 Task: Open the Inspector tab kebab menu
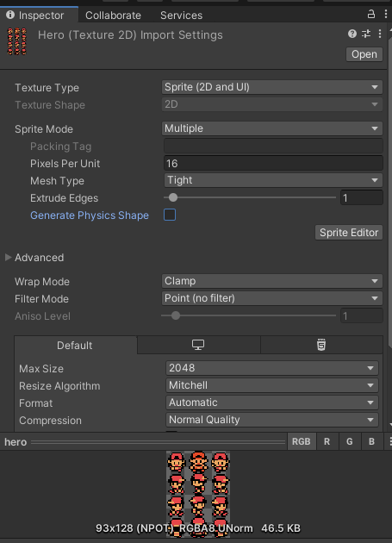(385, 14)
